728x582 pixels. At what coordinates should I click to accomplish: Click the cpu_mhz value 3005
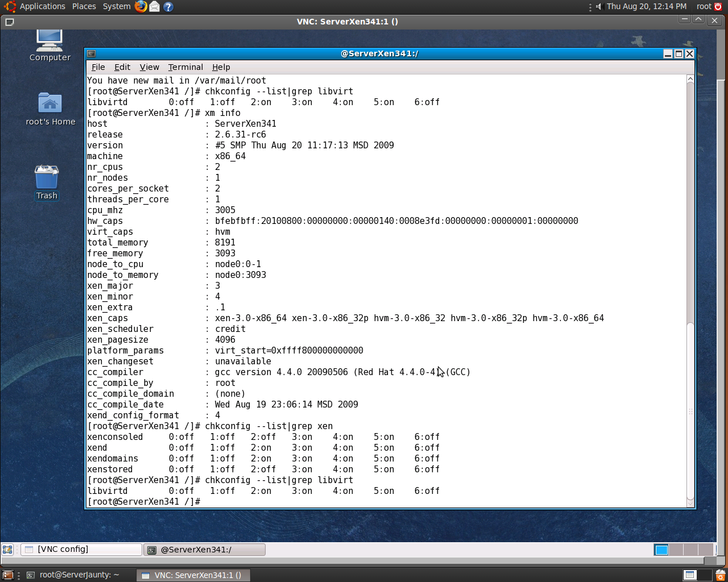click(225, 210)
